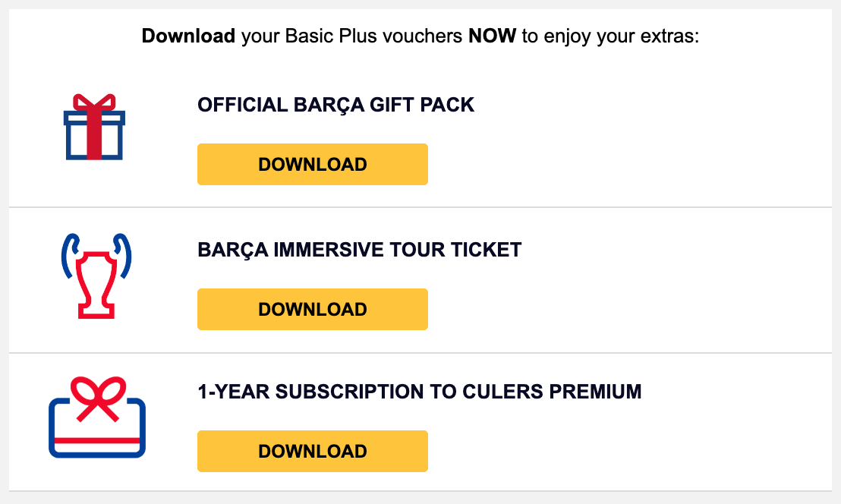
Task: Select the Barça Immersive Tour Ticket heading
Action: coord(359,250)
